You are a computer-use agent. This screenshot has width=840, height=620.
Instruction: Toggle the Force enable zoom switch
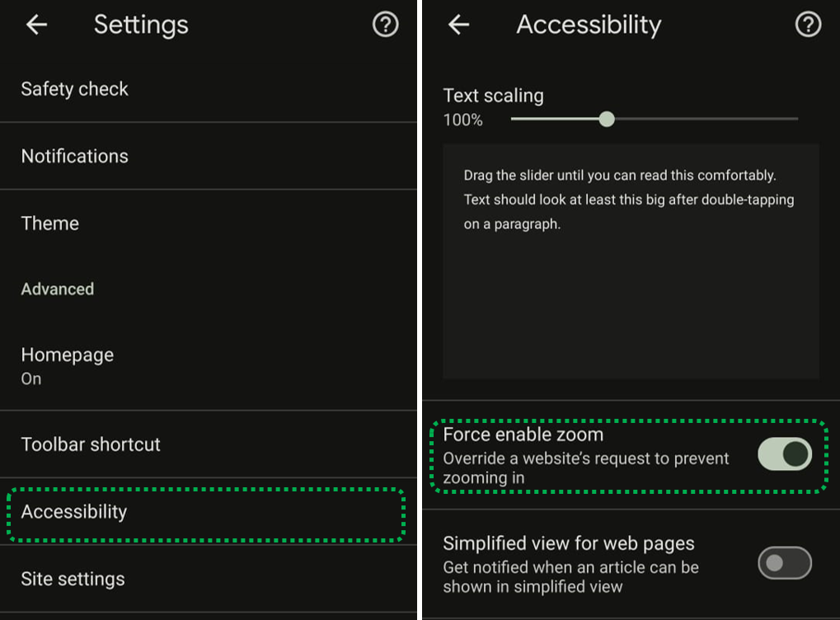pos(785,454)
